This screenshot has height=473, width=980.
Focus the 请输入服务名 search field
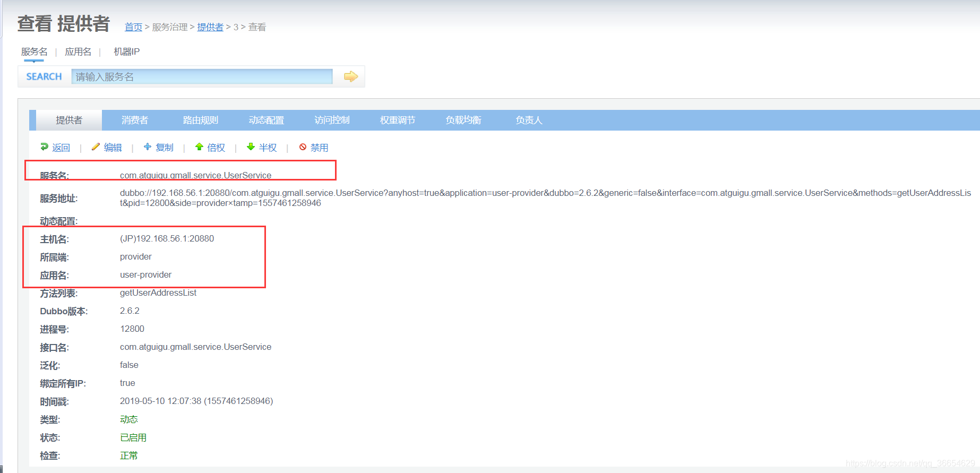coord(202,76)
